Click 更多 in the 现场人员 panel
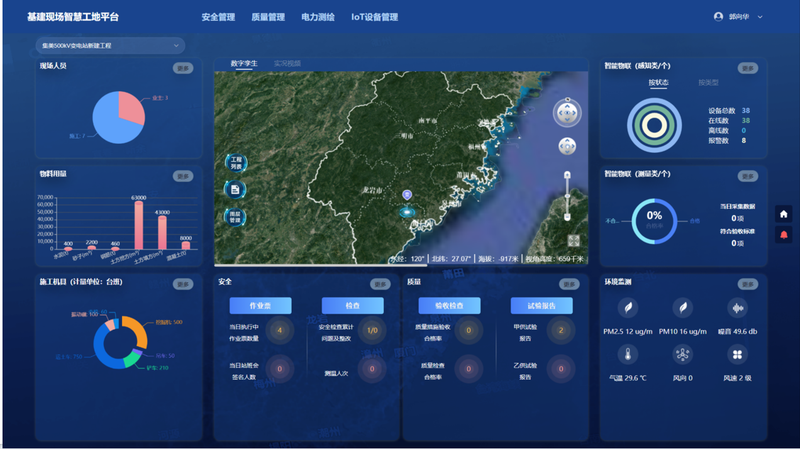 pos(183,68)
